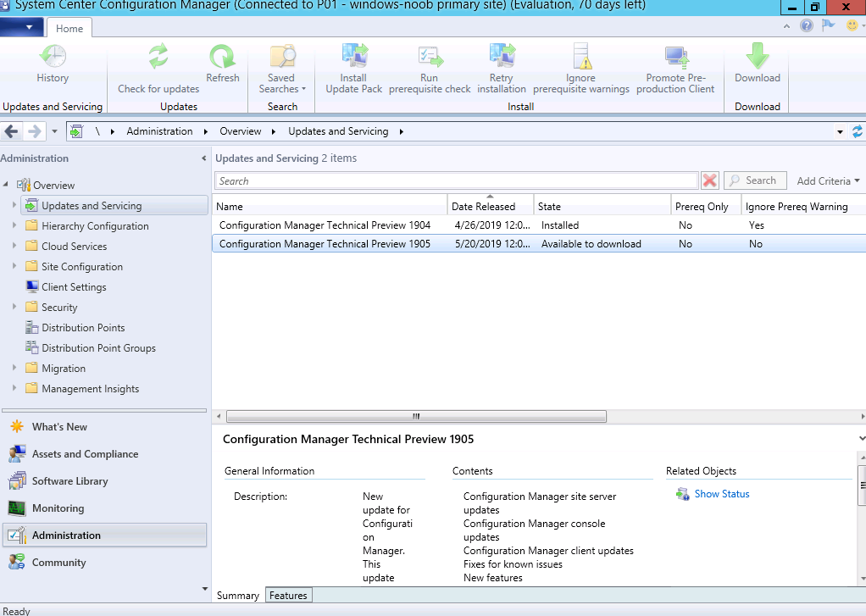This screenshot has width=866, height=616.
Task: Open the Administration workspace
Action: 104,536
